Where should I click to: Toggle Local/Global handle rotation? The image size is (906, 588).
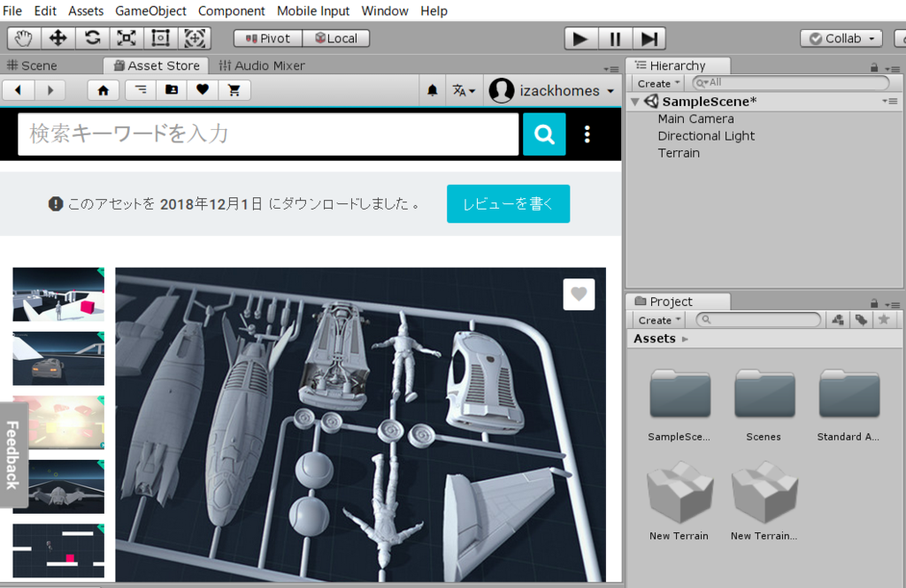pyautogui.click(x=335, y=39)
